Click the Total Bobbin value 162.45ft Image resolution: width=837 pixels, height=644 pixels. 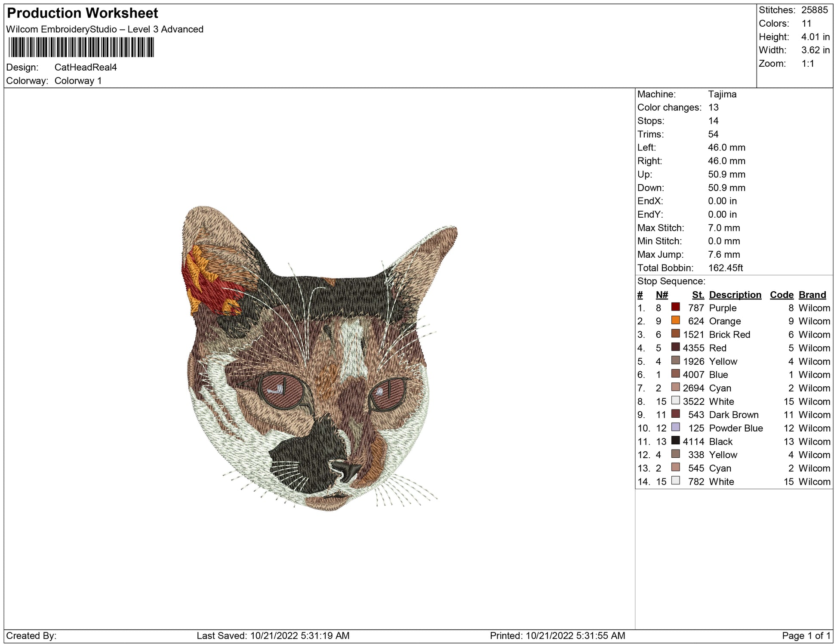(725, 268)
